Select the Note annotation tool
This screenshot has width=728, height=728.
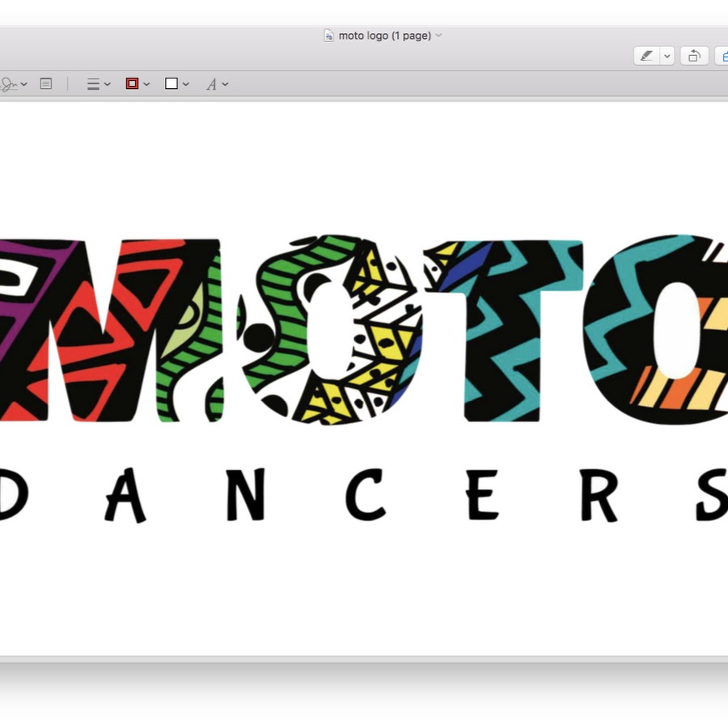click(x=46, y=83)
